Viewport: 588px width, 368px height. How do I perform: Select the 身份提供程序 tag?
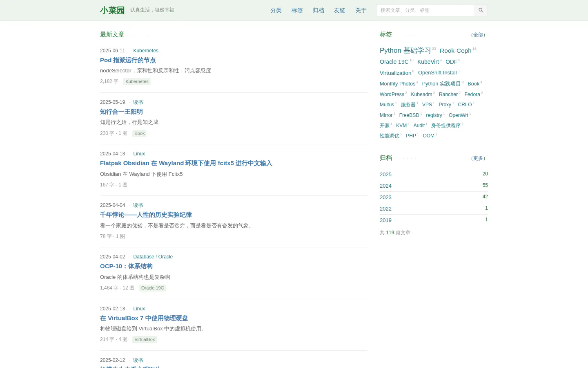coord(446,126)
